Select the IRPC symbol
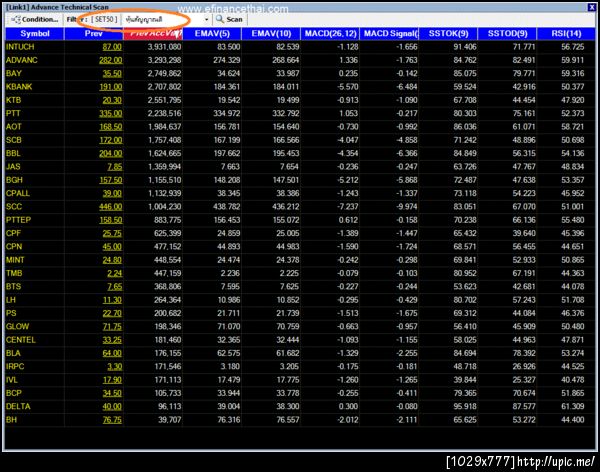 pyautogui.click(x=15, y=367)
